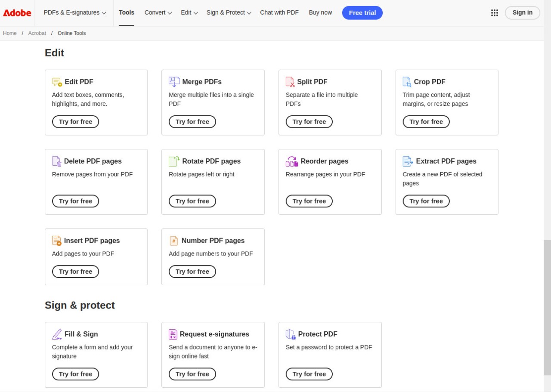This screenshot has width=551, height=392.
Task: Click the Acrobat breadcrumb link
Action: [37, 33]
